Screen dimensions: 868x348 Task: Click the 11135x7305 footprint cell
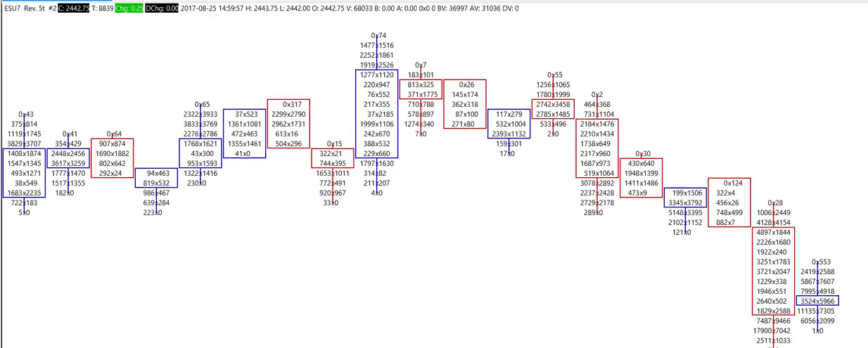817,311
